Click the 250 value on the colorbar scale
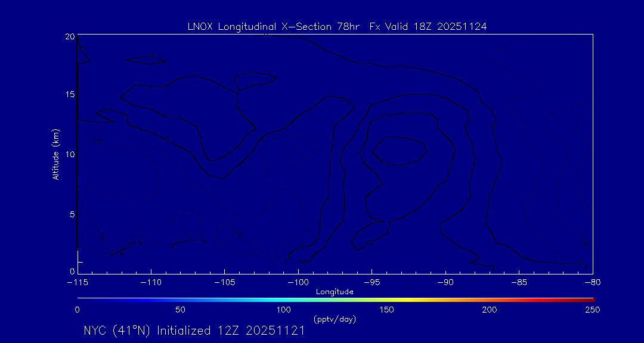The height and width of the screenshot is (343, 644). [592, 310]
